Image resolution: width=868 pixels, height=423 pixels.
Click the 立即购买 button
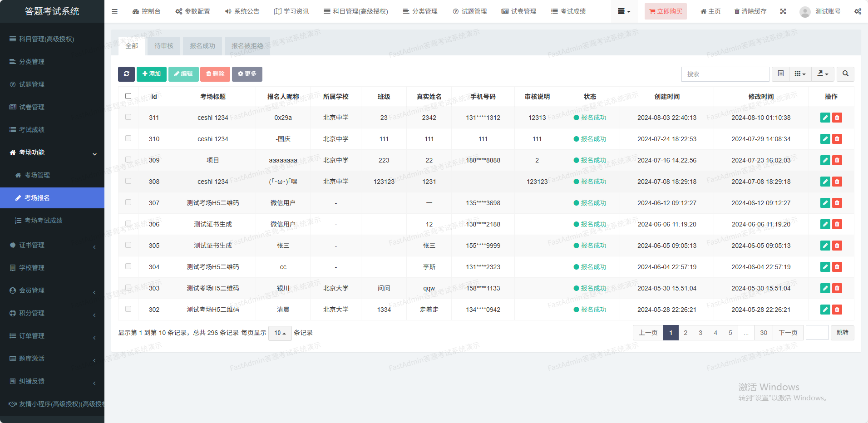[x=665, y=11]
